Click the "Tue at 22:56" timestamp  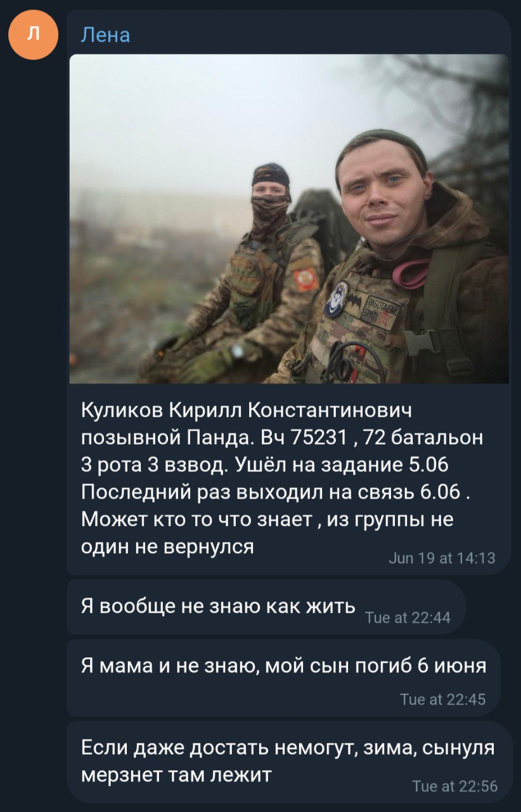point(454,787)
